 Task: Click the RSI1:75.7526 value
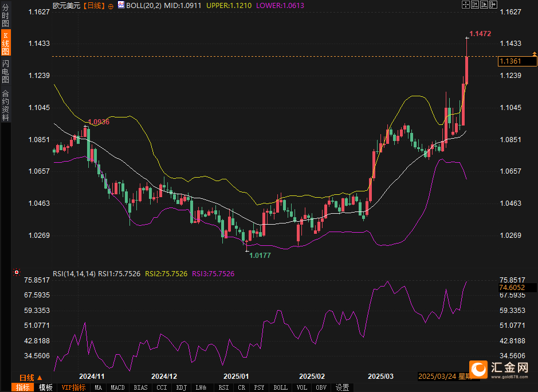pyautogui.click(x=119, y=274)
